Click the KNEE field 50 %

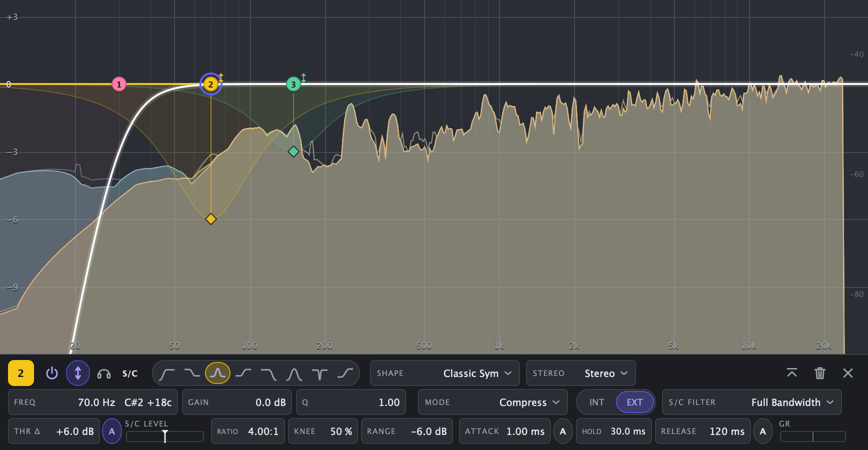[323, 431]
